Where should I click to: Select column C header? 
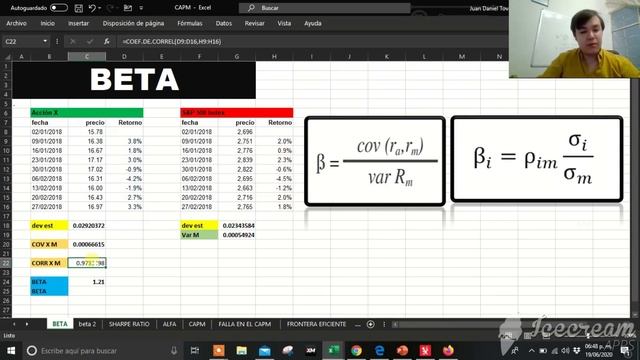(x=87, y=57)
